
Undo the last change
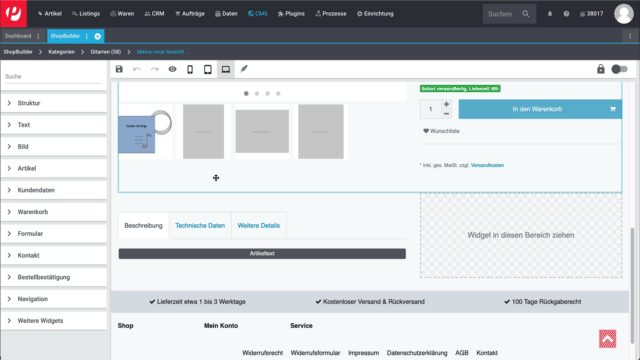[x=137, y=69]
